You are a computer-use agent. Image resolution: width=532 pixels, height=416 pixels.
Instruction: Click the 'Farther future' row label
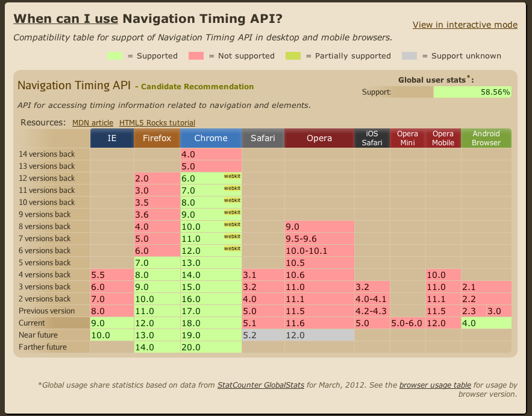(43, 347)
